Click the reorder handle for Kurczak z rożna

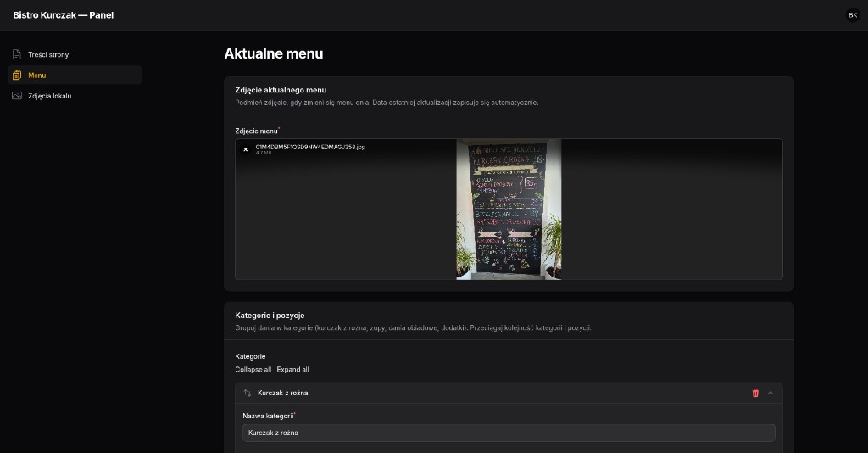248,393
